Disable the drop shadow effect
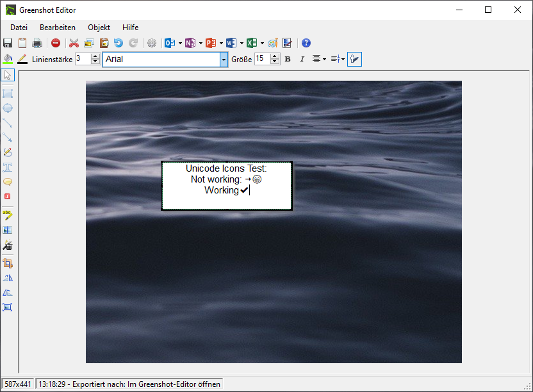The height and width of the screenshot is (392, 533). 354,58
